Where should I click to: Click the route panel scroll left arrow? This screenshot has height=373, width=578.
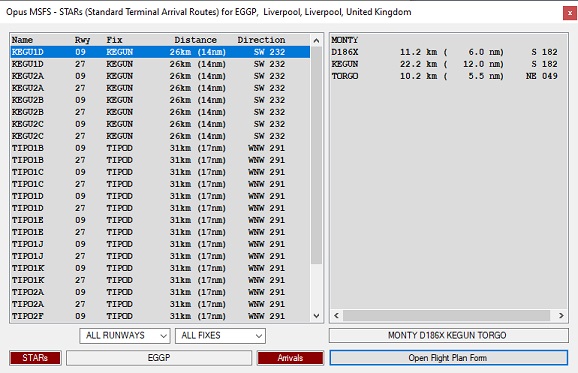(336, 316)
